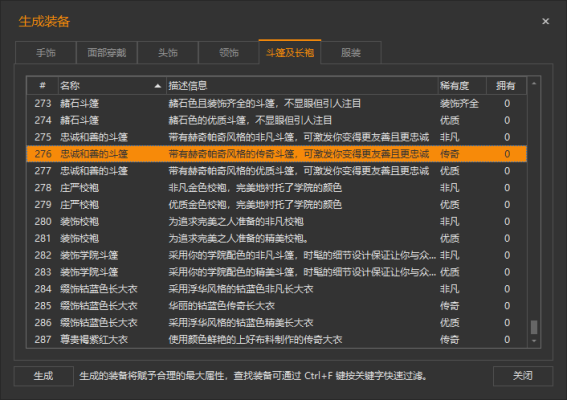The height and width of the screenshot is (400, 567).
Task: Click the scrollbar up arrow
Action: pyautogui.click(x=534, y=84)
